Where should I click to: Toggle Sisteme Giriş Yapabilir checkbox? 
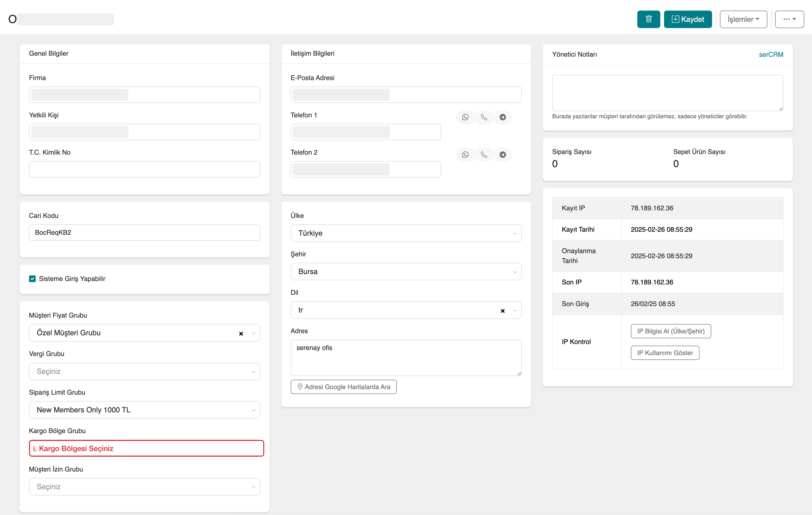pos(32,279)
